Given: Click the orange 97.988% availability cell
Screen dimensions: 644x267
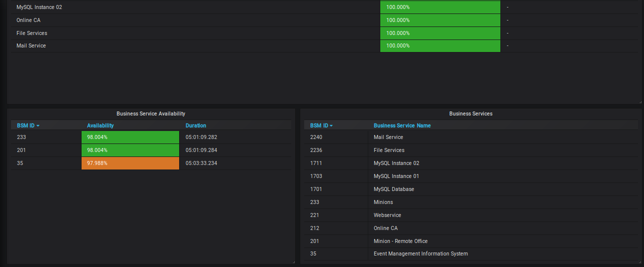Looking at the screenshot, I should pyautogui.click(x=130, y=163).
